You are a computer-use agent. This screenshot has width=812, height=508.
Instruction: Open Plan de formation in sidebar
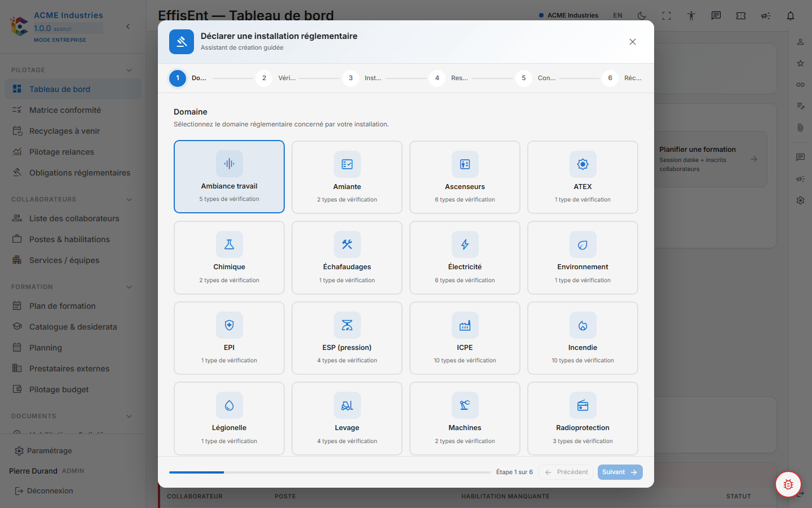[73, 306]
